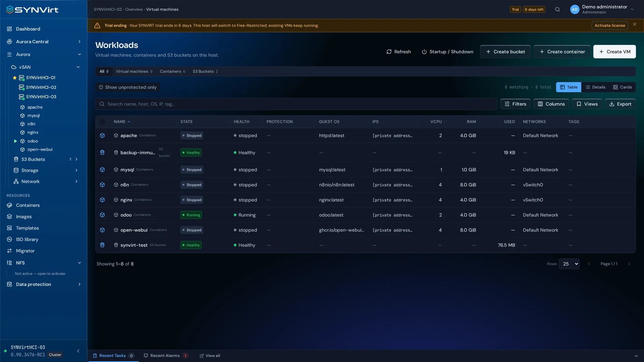Expand the S3 Buckets sidebar node
The image size is (644, 362).
pos(76,159)
